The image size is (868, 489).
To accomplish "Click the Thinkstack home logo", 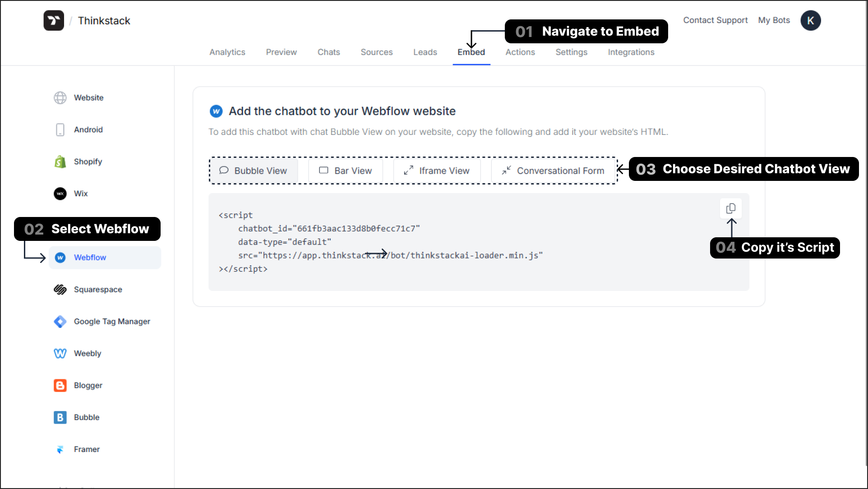I will (x=54, y=20).
